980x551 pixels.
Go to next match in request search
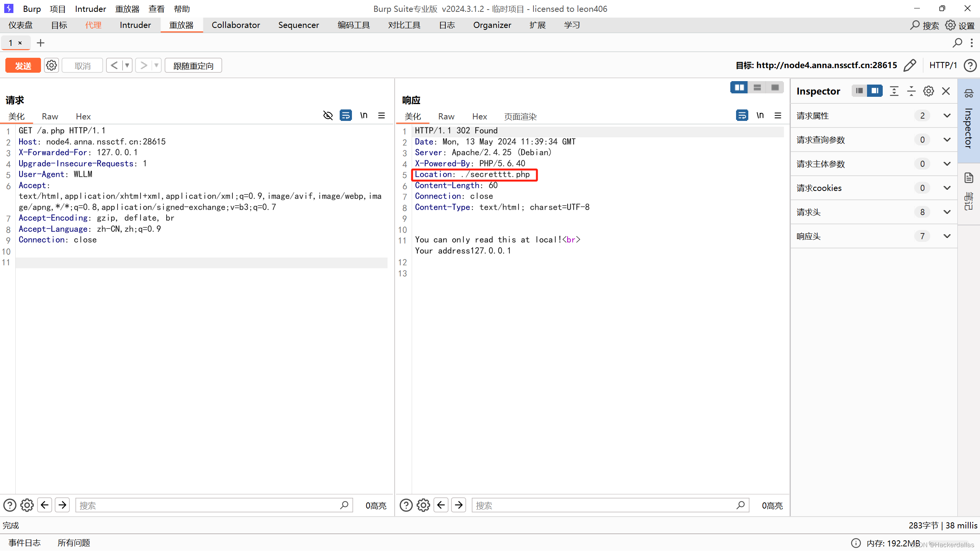(x=62, y=505)
